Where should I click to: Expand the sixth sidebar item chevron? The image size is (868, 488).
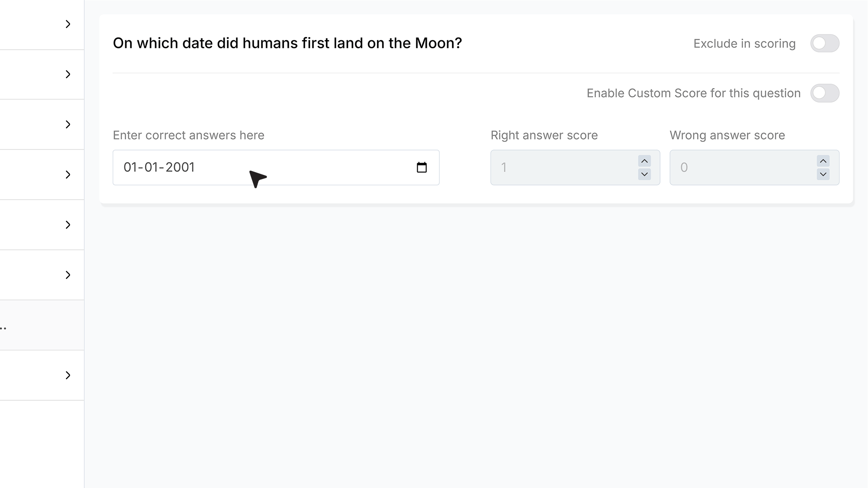click(x=68, y=275)
